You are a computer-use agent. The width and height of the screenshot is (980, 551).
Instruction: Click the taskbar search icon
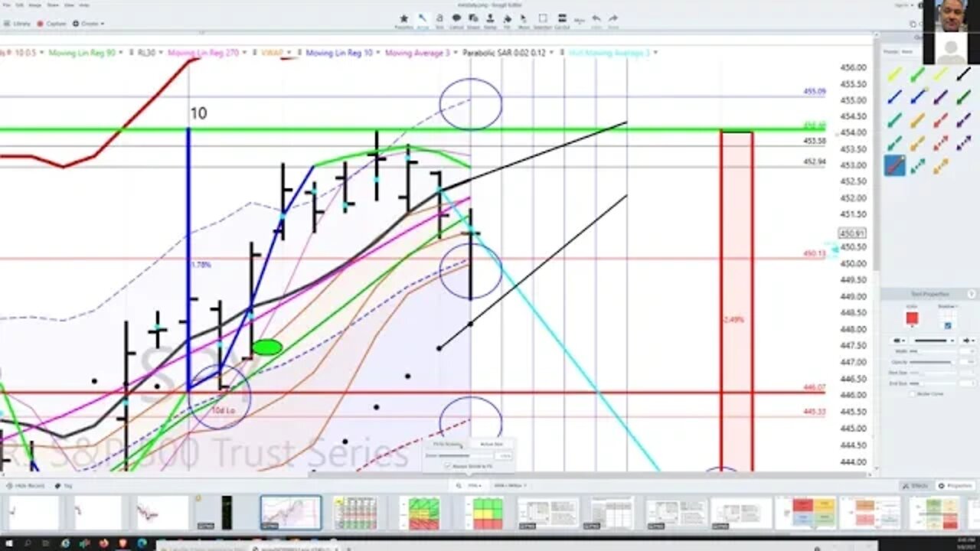coord(28,543)
